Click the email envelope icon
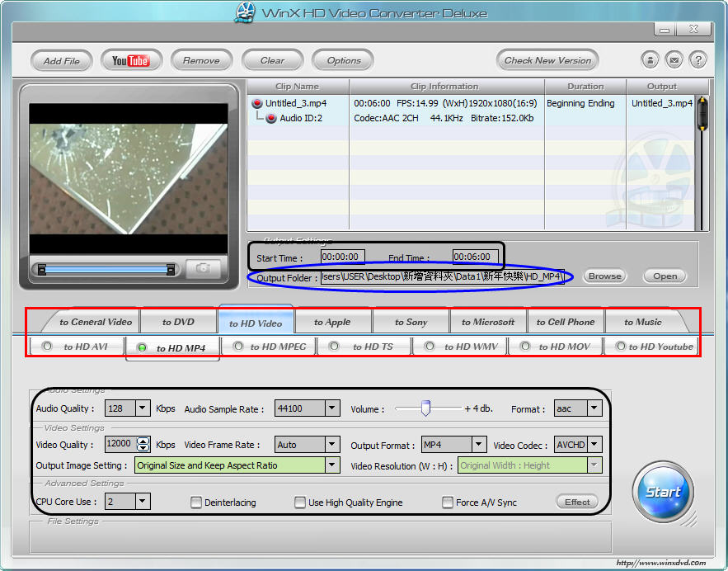 point(674,60)
